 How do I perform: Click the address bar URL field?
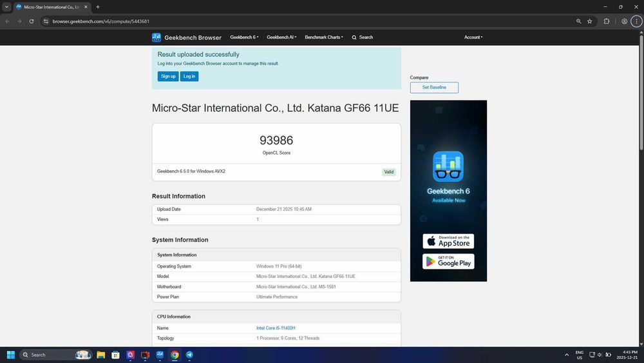[308, 21]
